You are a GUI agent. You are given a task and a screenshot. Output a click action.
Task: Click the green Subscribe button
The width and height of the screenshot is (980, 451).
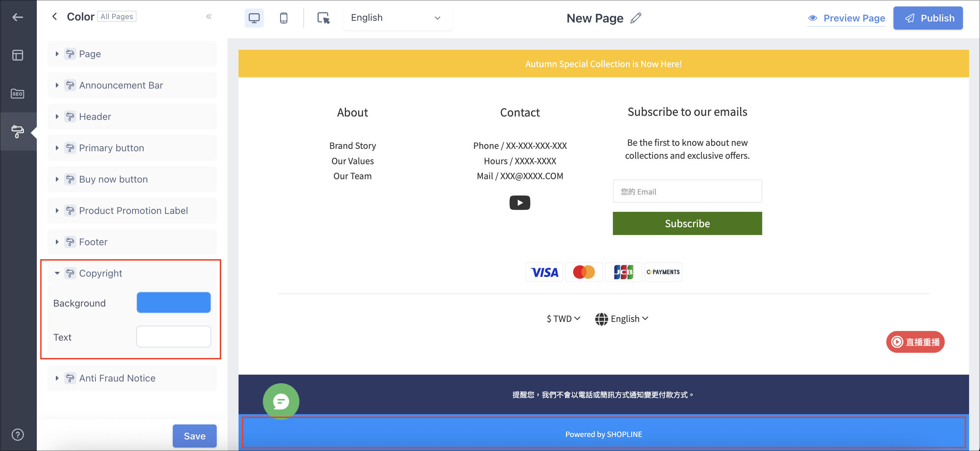[x=687, y=223]
